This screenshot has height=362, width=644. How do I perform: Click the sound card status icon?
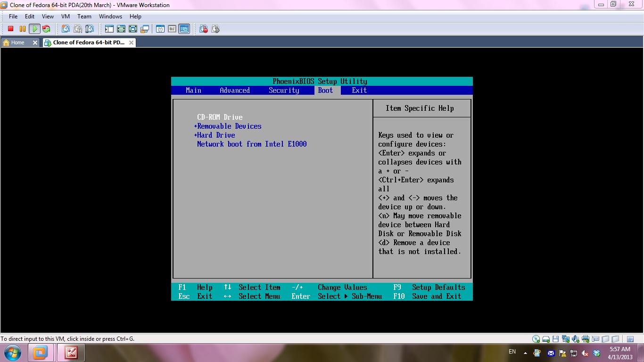576,339
